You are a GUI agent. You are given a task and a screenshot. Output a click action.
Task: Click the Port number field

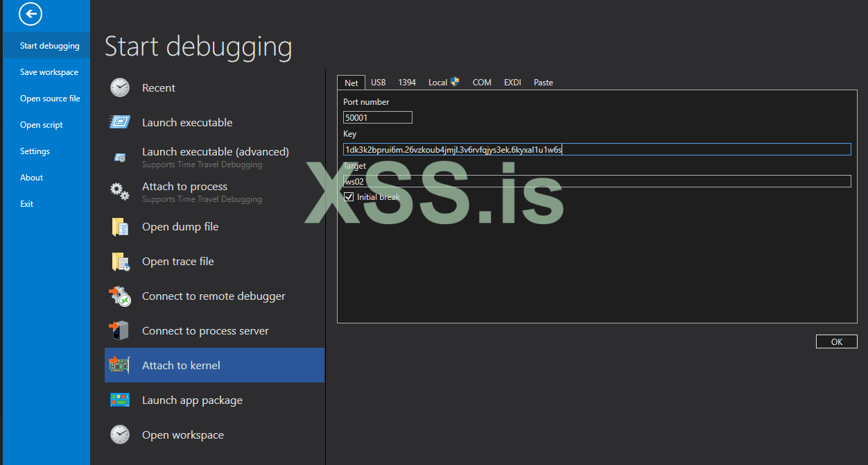(378, 117)
